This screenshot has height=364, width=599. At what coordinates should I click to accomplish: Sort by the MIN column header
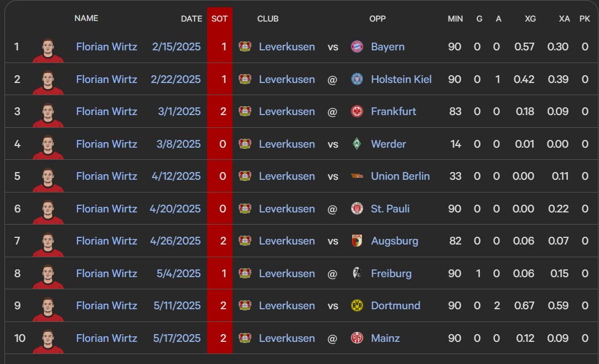pos(455,19)
